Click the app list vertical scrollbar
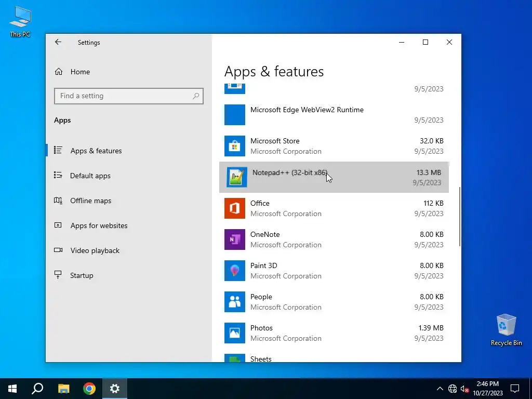 (x=459, y=217)
